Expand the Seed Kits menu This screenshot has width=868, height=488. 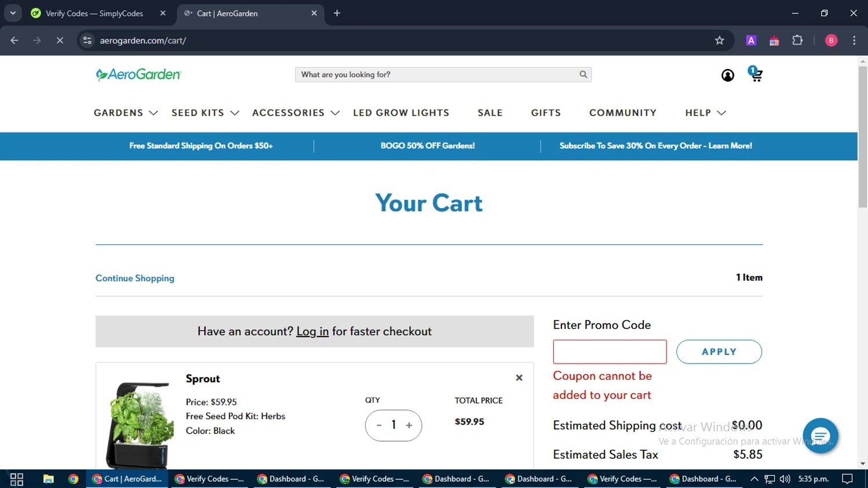[x=205, y=113]
